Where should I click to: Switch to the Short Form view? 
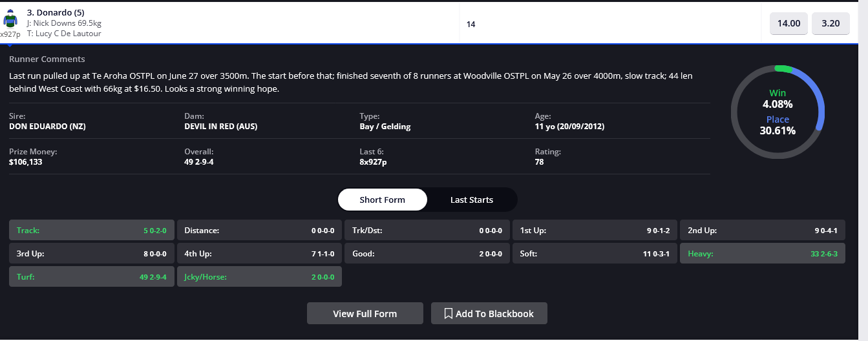[x=383, y=200]
